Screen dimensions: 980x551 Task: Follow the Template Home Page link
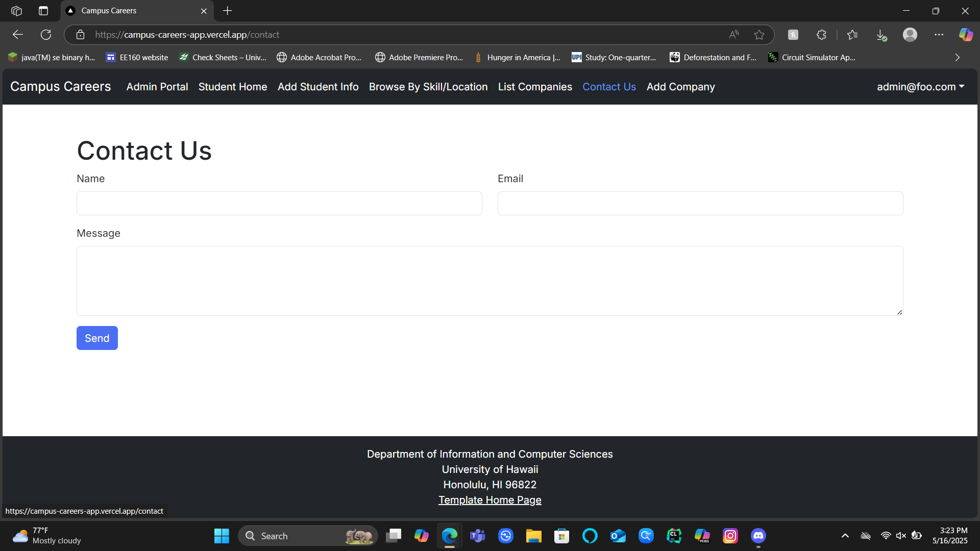pyautogui.click(x=489, y=500)
